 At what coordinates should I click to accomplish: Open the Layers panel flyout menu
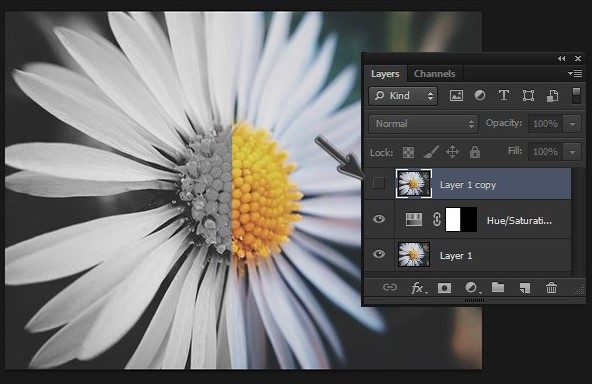click(x=575, y=74)
